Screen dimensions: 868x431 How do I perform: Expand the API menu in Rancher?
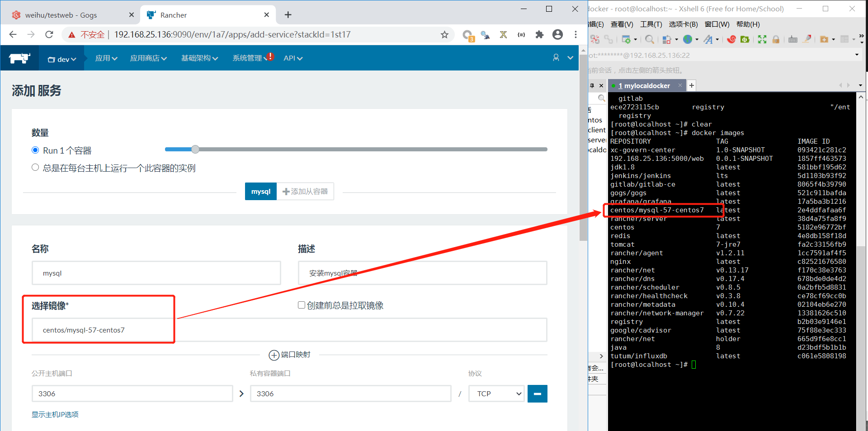click(x=293, y=58)
